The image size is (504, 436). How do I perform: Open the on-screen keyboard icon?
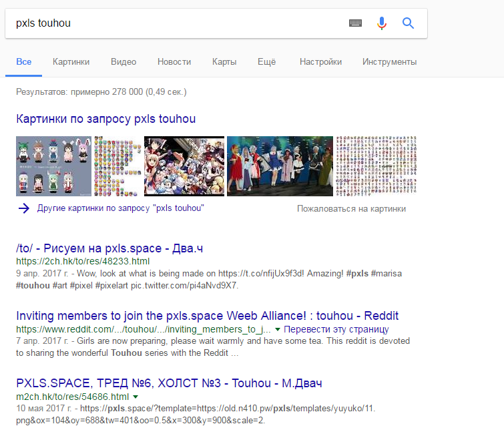pyautogui.click(x=355, y=23)
